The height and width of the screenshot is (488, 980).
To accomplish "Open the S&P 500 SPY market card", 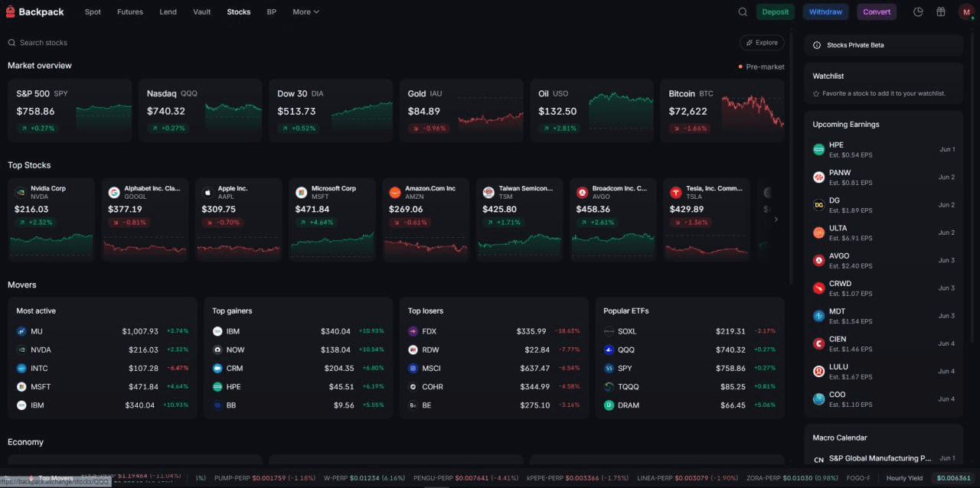I will click(x=70, y=110).
